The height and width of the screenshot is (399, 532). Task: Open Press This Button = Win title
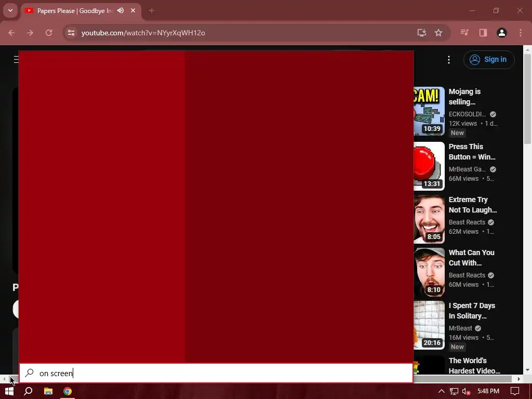[472, 152]
